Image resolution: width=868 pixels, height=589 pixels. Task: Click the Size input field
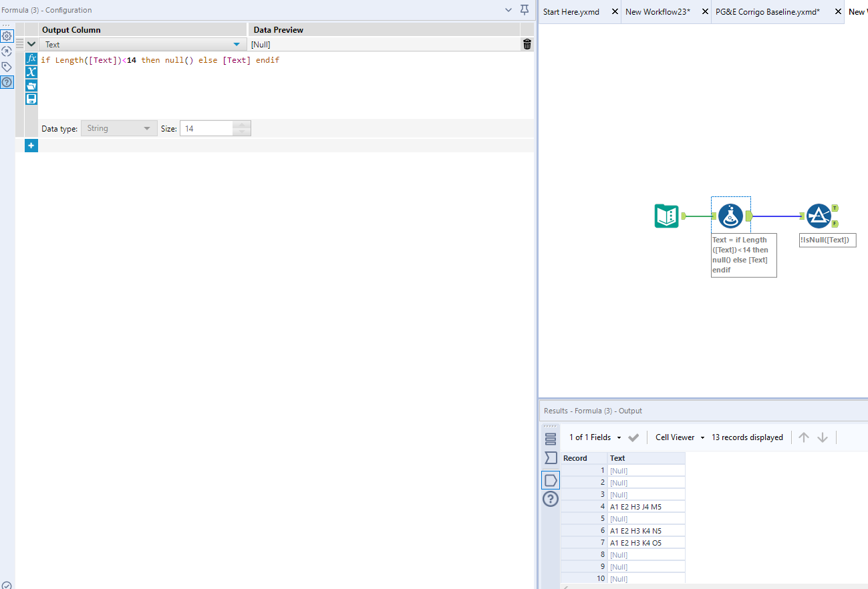point(207,128)
